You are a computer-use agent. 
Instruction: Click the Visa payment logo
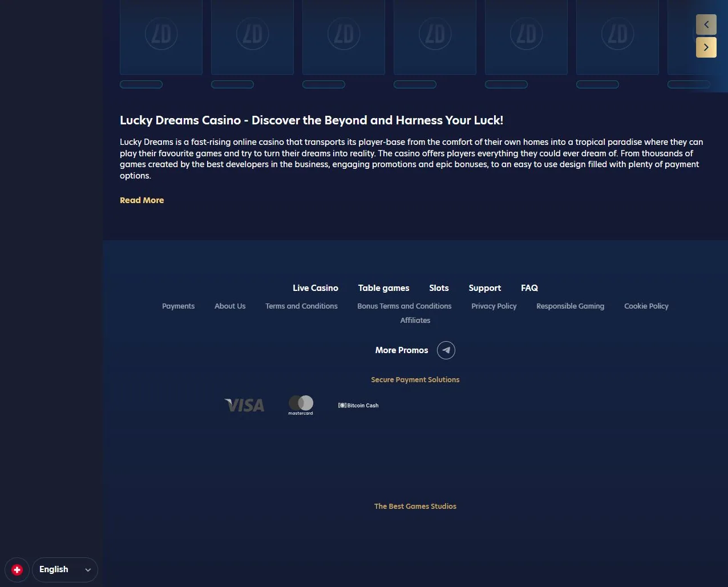point(244,405)
